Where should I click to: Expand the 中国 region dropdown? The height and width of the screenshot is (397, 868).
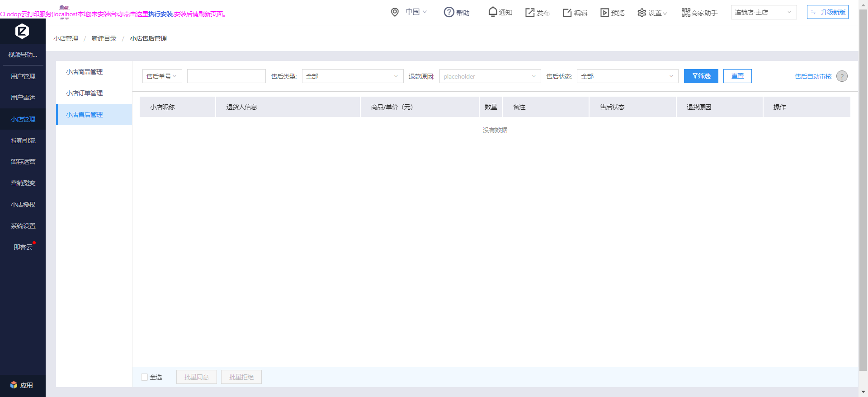pyautogui.click(x=416, y=12)
